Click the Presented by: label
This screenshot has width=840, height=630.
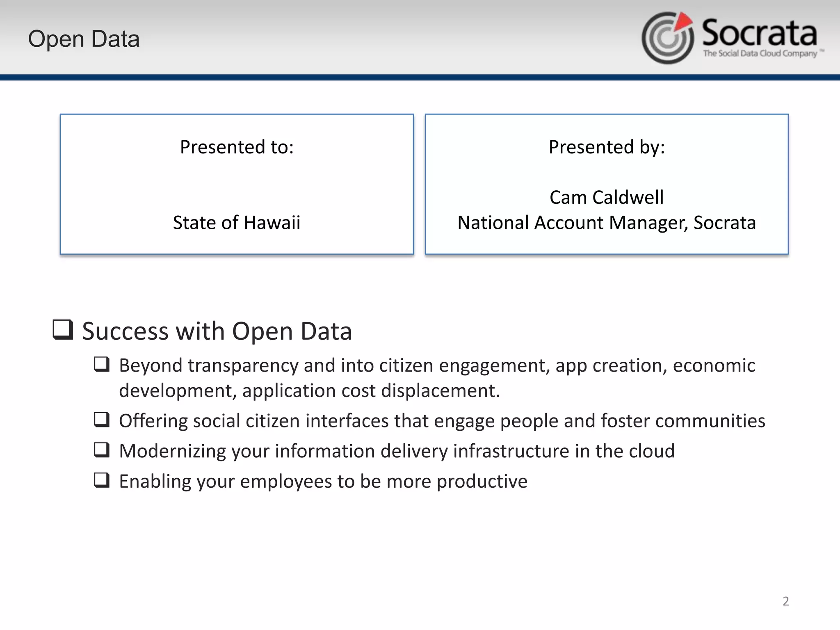[607, 147]
